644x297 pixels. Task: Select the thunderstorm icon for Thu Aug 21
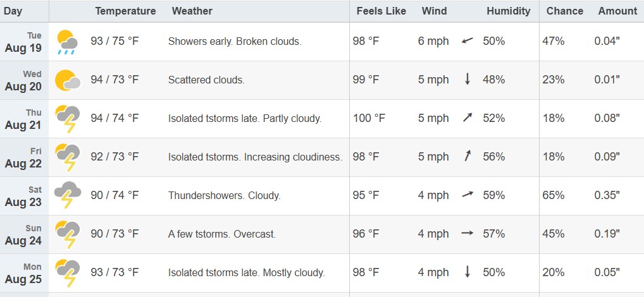pyautogui.click(x=67, y=119)
